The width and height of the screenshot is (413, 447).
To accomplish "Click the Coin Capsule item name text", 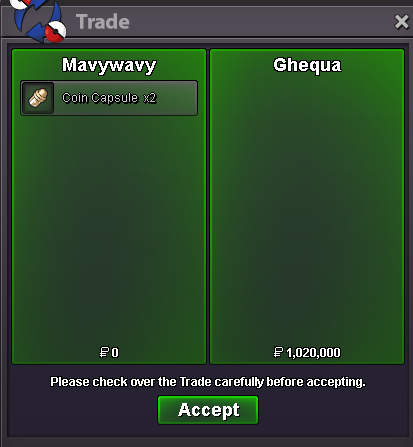I will pos(100,98).
